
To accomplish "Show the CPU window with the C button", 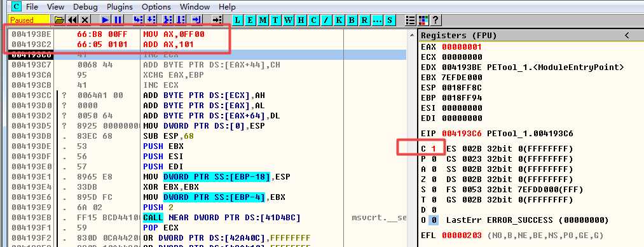I will [x=313, y=20].
